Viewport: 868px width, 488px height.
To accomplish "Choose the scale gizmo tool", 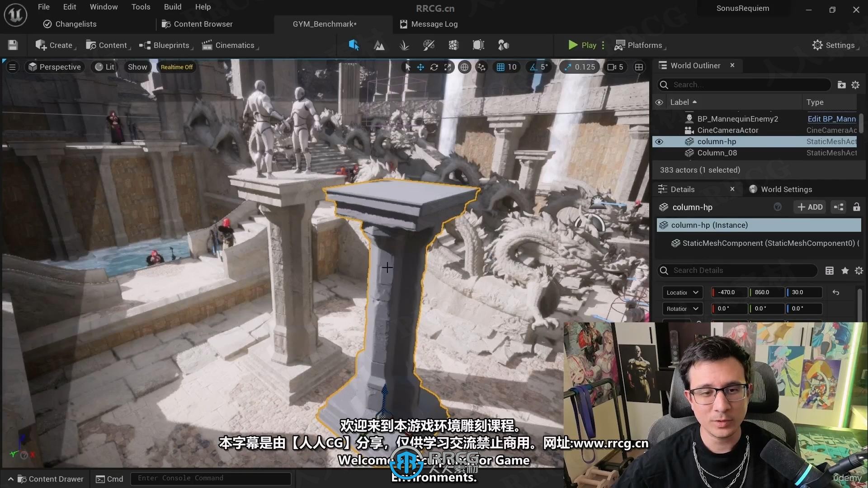I will point(448,67).
